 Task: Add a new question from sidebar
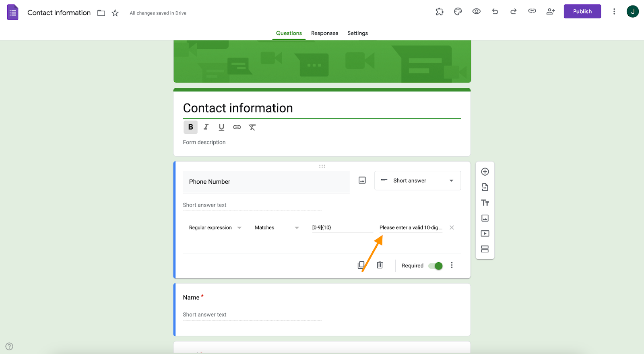(485, 172)
